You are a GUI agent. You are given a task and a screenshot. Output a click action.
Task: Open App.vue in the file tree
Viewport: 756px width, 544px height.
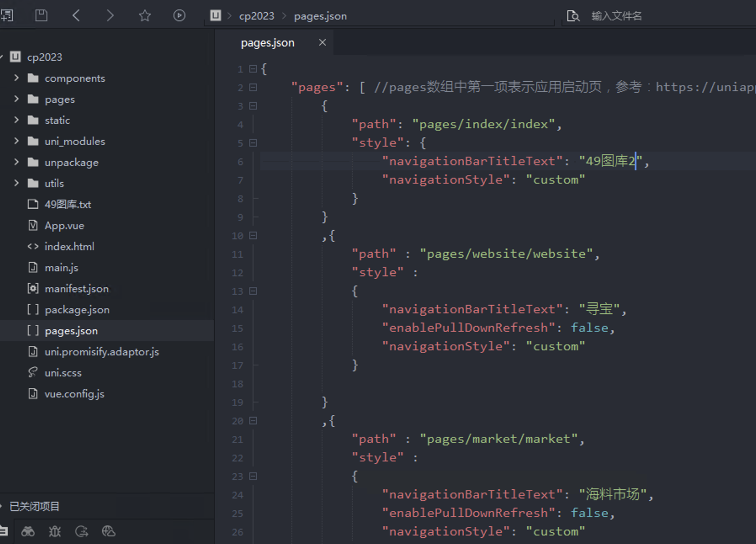[x=64, y=226]
